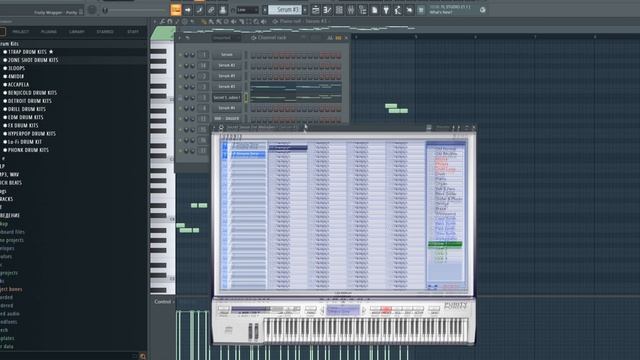
Task: Click the chain link icon in top toolbar
Action: pyautogui.click(x=211, y=10)
